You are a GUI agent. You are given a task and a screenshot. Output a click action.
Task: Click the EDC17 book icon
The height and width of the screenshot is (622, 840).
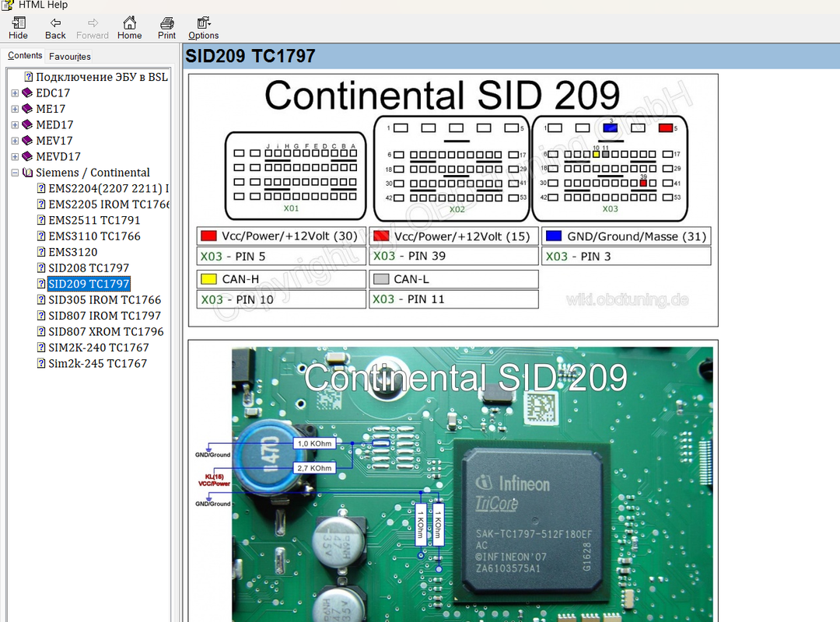(27, 93)
